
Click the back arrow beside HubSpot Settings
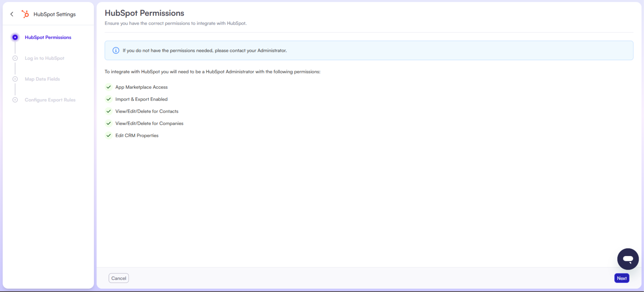tap(12, 14)
